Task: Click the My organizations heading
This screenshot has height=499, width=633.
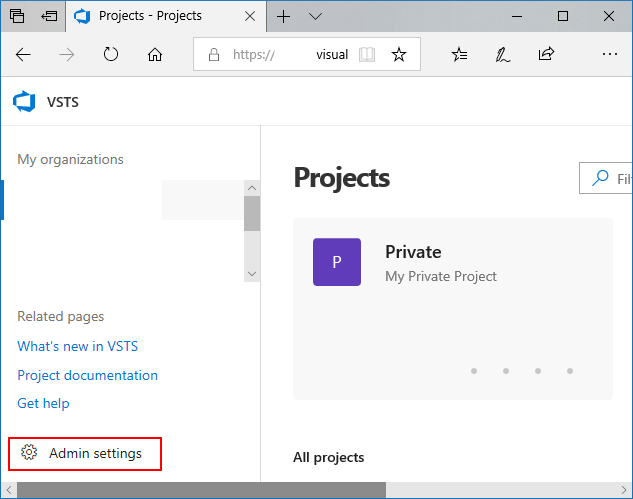Action: pos(70,159)
